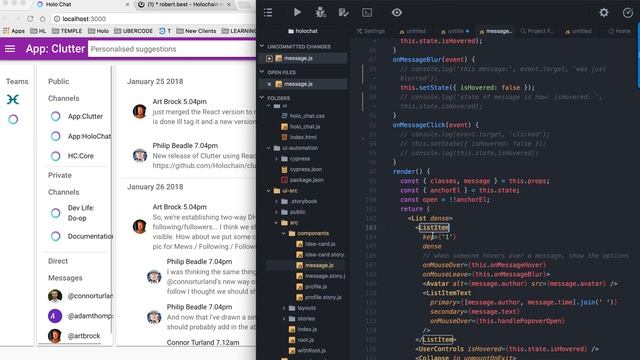The width and height of the screenshot is (640, 360).
Task: Open the Holo bookmark folder
Action: pos(98,31)
